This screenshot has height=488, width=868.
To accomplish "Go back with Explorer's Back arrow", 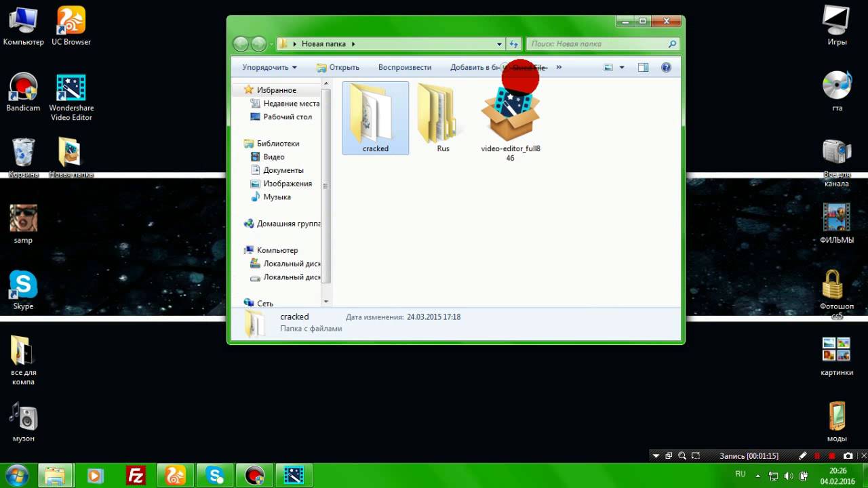I will (x=241, y=44).
